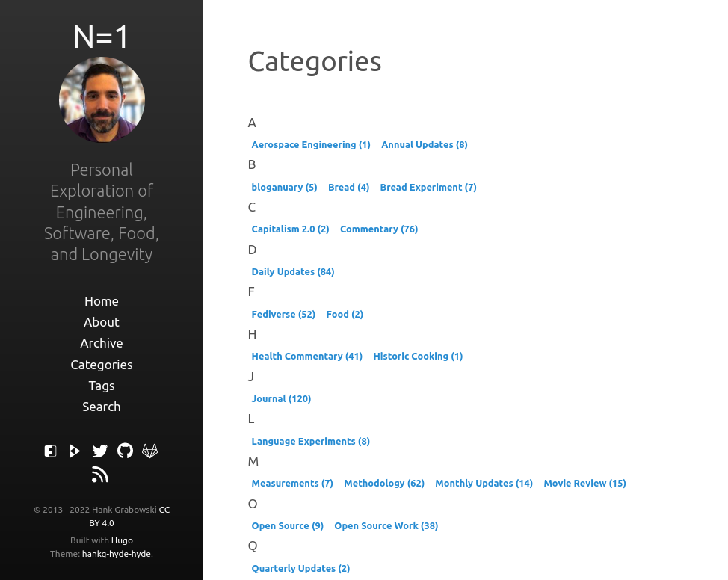Navigate to the Archive page
This screenshot has width=728, height=580.
pos(102,343)
